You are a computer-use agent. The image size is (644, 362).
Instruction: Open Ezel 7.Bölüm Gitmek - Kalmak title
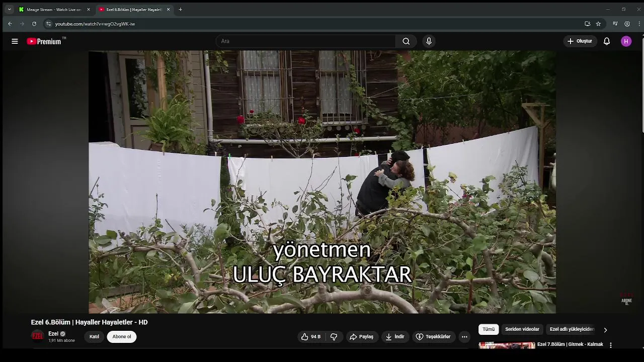(570, 344)
